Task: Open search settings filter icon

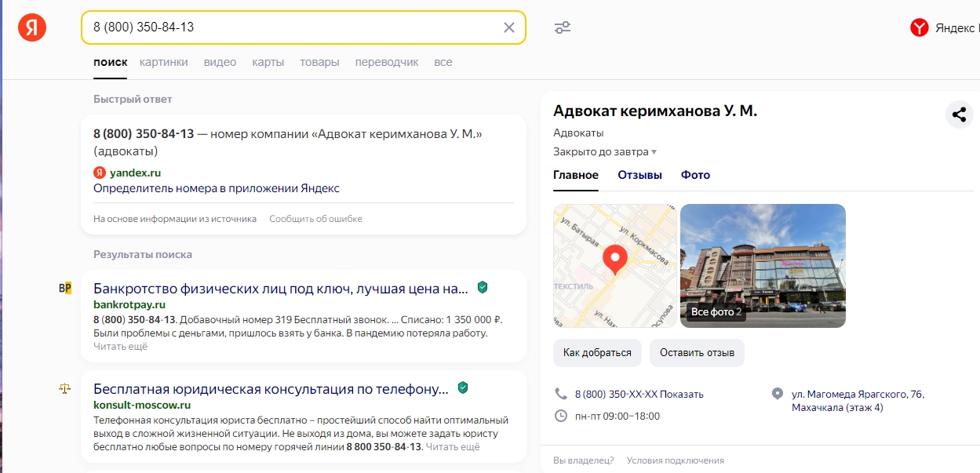Action: [x=563, y=27]
